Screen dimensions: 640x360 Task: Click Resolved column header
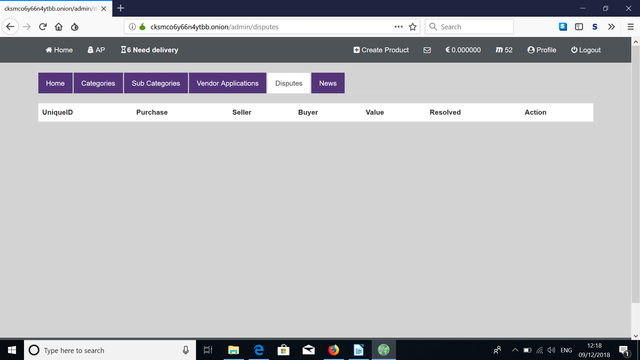tap(445, 112)
